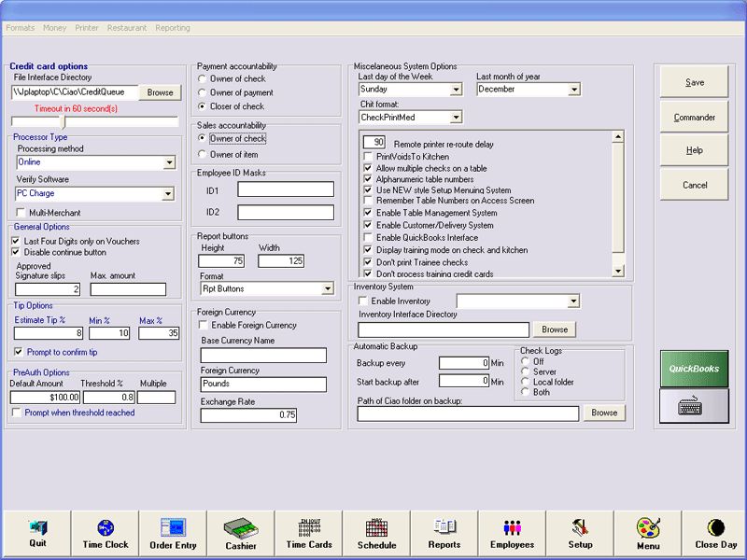Toggle Prompt to confirm tip
Viewport: 747px width, 560px height.
(17, 350)
